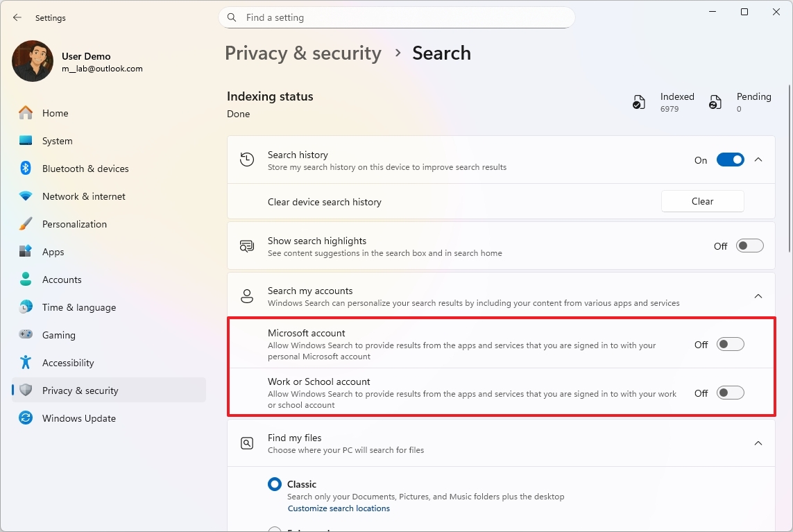Click the Time & language globe icon
This screenshot has height=532, width=793.
tap(26, 307)
